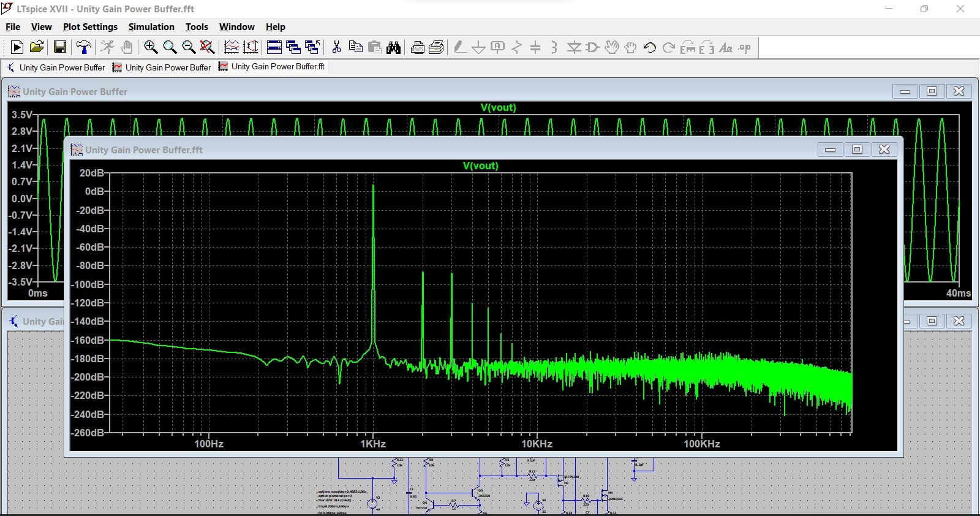Click the Draw Wire pencil icon
This screenshot has width=980, height=516.
[460, 47]
